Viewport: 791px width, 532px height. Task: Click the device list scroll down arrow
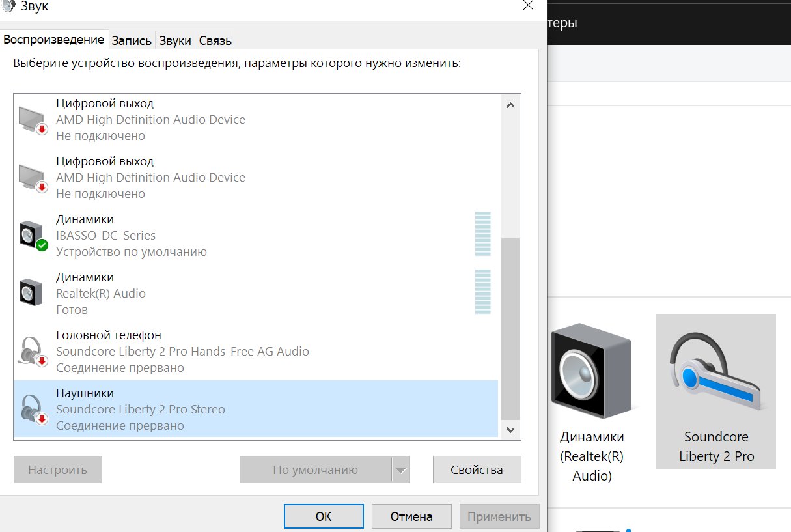click(x=510, y=429)
